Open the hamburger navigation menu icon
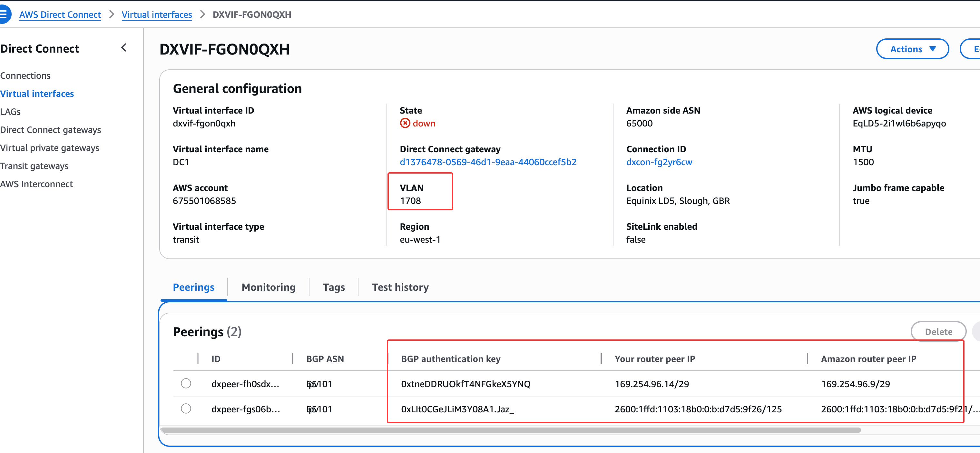This screenshot has width=980, height=453. click(x=4, y=15)
